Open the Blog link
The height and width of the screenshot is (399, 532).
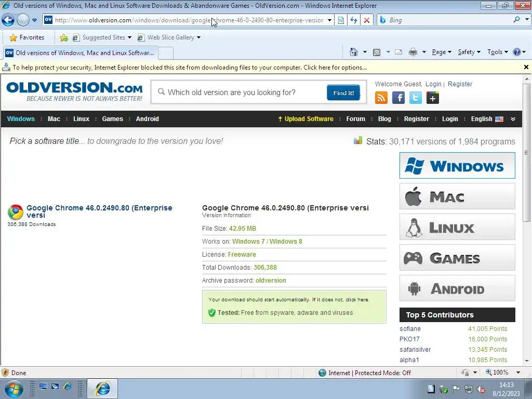[x=384, y=119]
